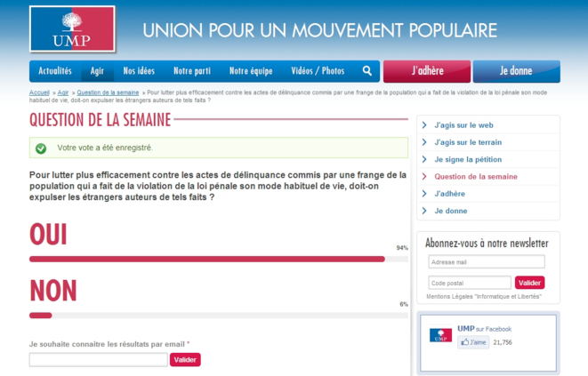
Task: Open the sidebar Je donne link
Action: [x=451, y=211]
